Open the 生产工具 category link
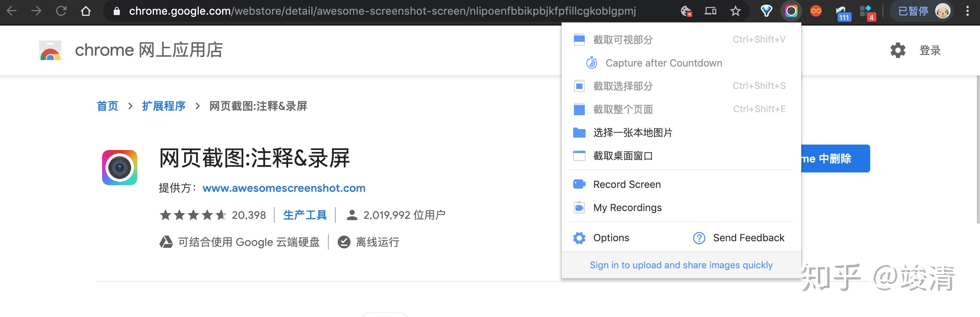 pyautogui.click(x=305, y=215)
